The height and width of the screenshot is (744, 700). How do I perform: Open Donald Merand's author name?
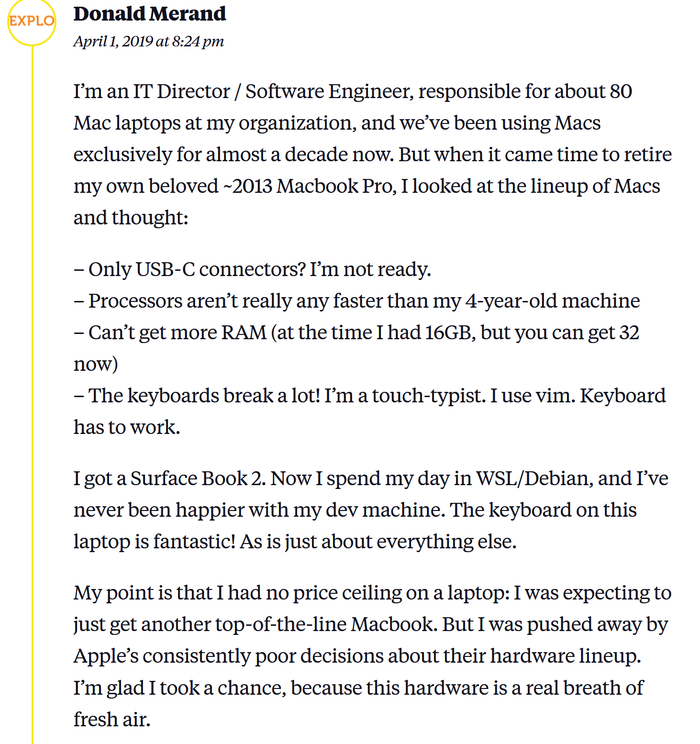tap(149, 14)
